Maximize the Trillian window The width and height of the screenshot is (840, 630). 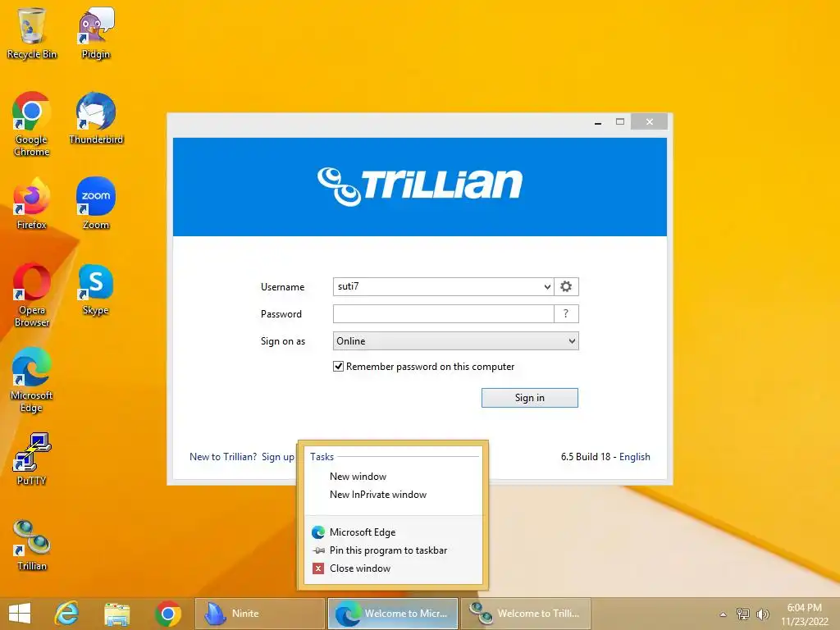point(620,122)
